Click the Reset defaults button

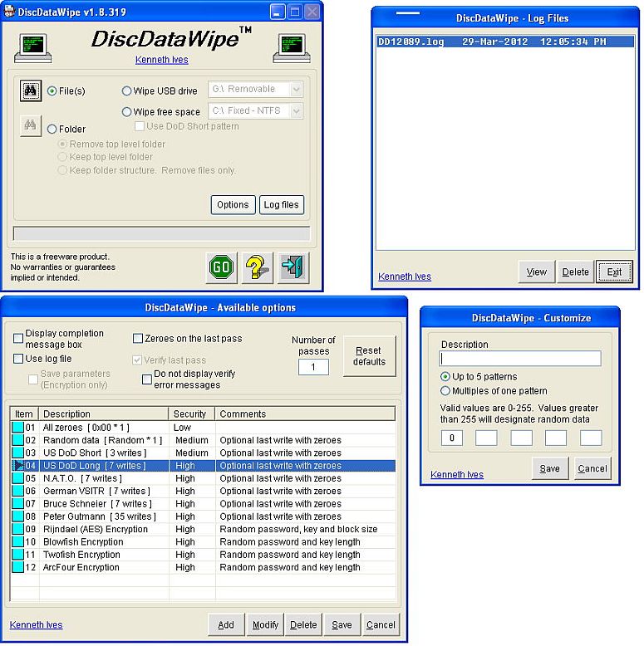369,356
